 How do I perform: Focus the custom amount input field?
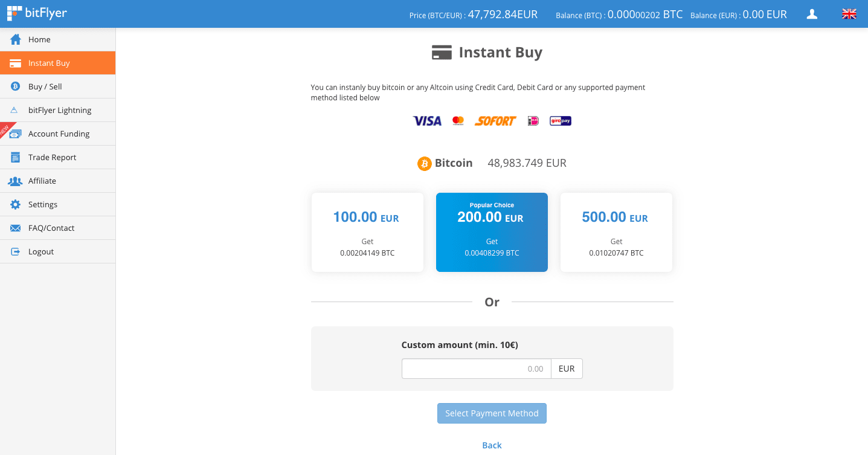tap(477, 369)
